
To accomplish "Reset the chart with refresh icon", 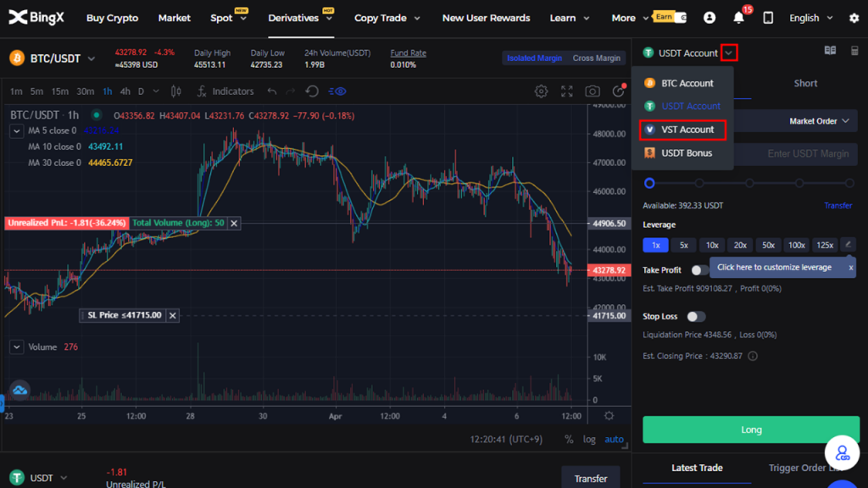I will pos(312,91).
